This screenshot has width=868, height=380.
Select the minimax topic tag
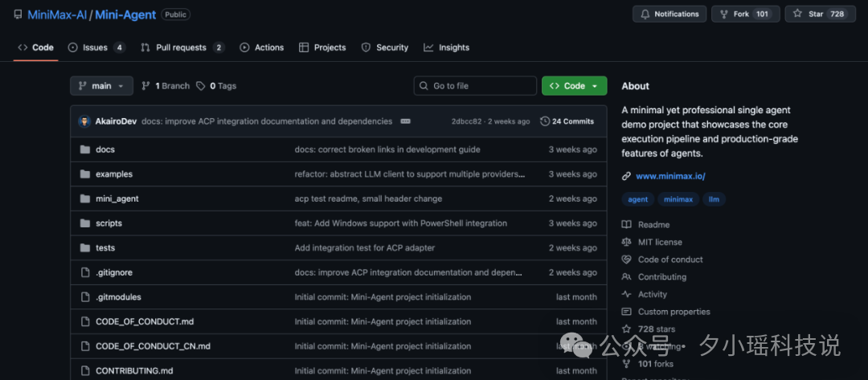click(x=678, y=199)
